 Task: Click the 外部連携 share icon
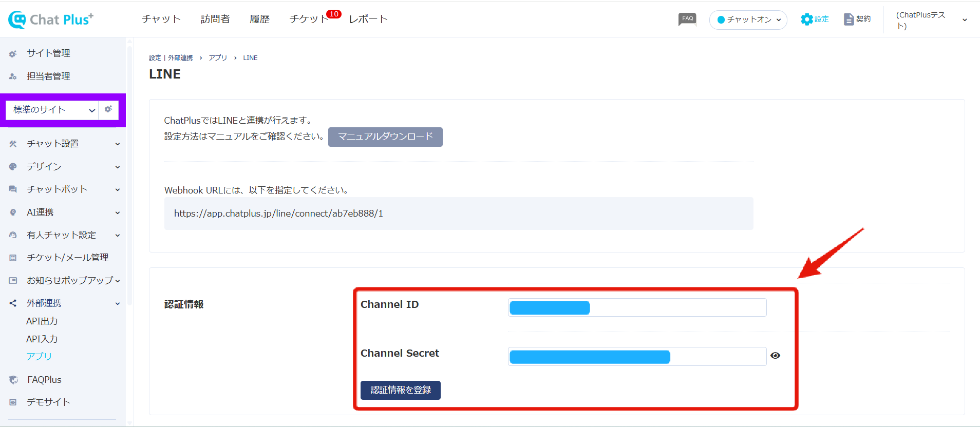(13, 303)
